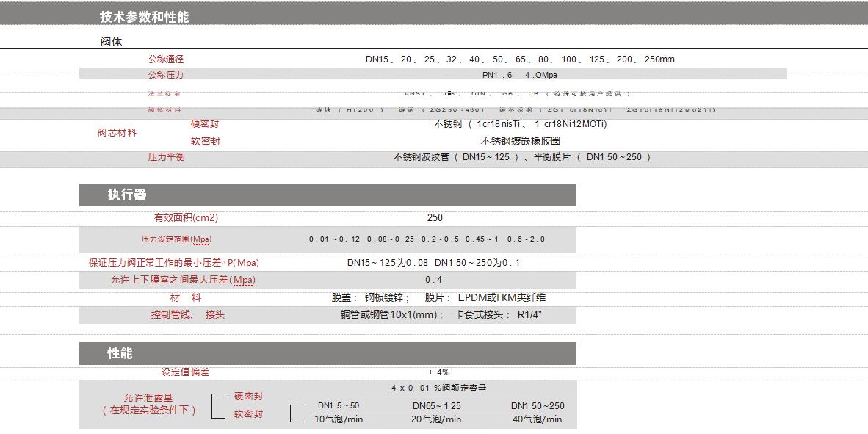Select the 40气泡/min leakage value
The height and width of the screenshot is (434, 868).
click(x=537, y=419)
